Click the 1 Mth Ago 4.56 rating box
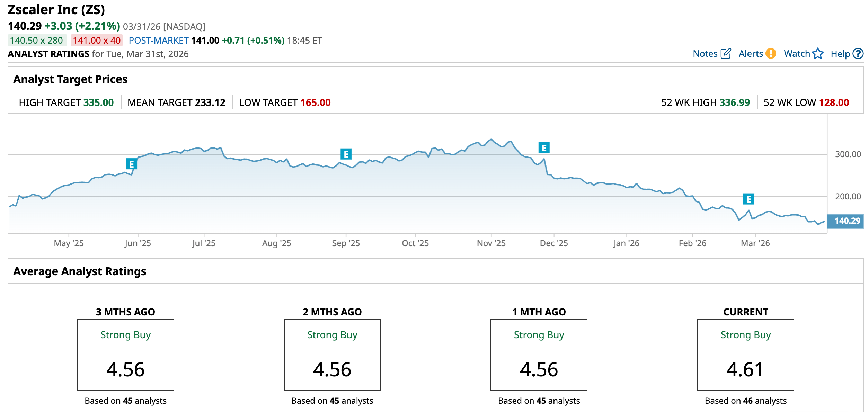Image resolution: width=868 pixels, height=412 pixels. [x=539, y=355]
